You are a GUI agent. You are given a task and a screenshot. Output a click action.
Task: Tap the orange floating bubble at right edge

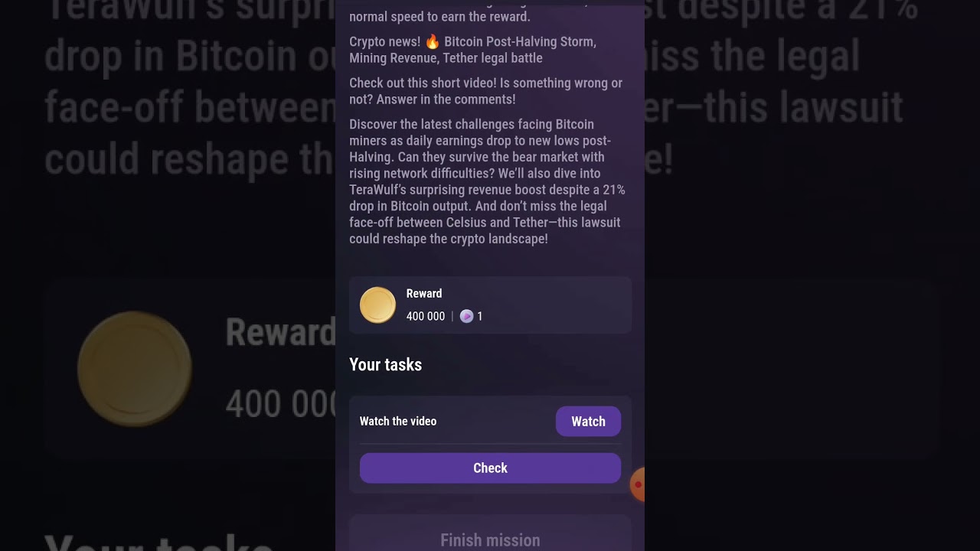[637, 484]
